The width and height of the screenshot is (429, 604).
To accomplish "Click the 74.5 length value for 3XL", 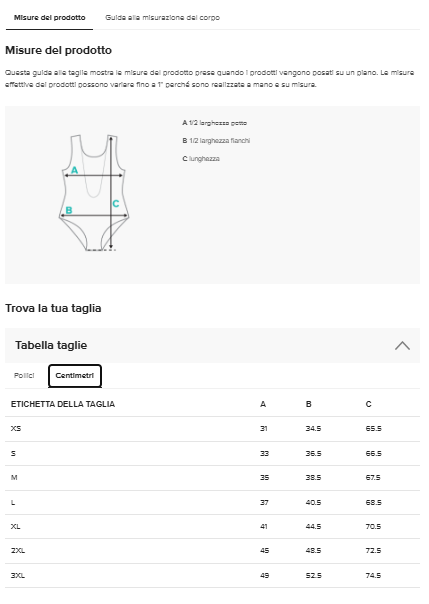I will coord(373,576).
